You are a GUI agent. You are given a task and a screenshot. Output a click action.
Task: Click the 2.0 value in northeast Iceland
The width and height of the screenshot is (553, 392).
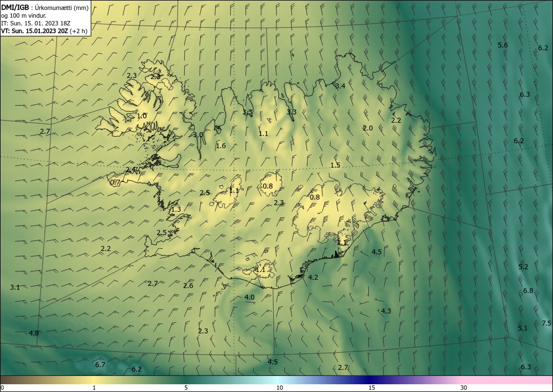[x=368, y=128]
